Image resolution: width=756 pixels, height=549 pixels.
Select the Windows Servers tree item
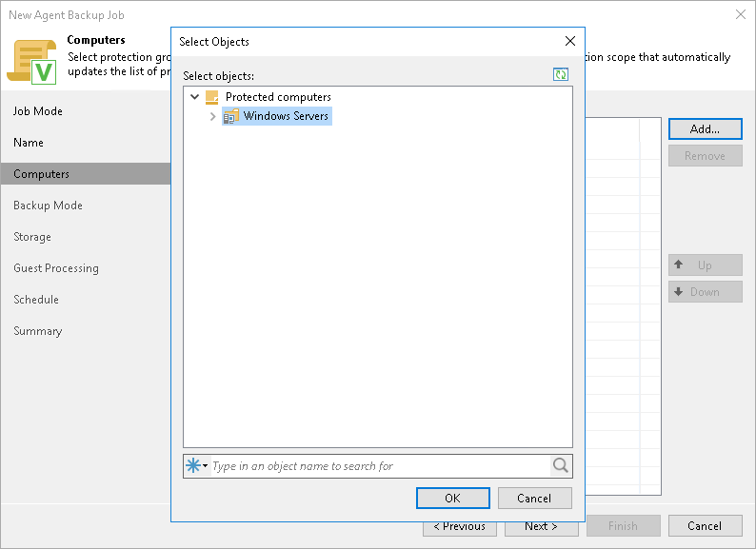(277, 116)
